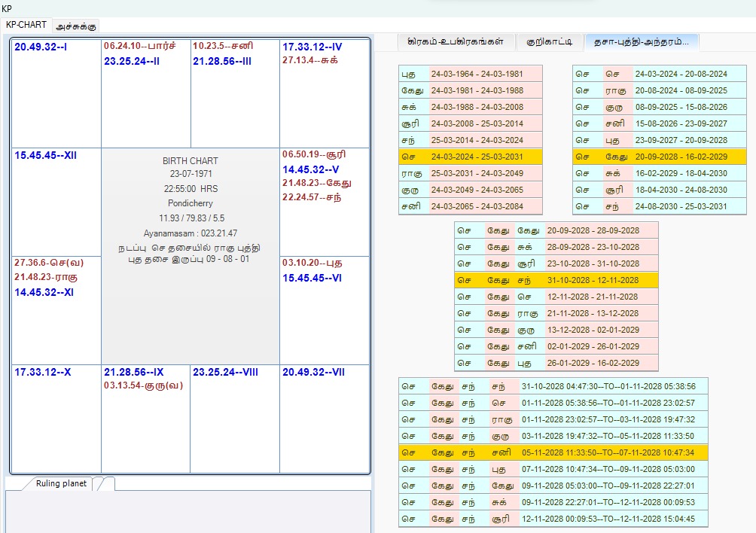Select antara row 21-11-2028 - 13-12-2028
The image size is (756, 533).
[x=556, y=313]
